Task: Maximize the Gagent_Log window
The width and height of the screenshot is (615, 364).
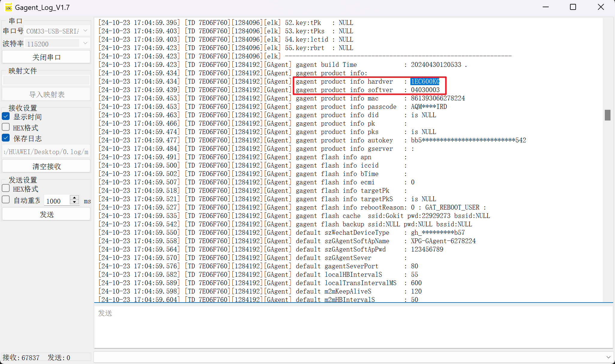Action: (x=573, y=7)
